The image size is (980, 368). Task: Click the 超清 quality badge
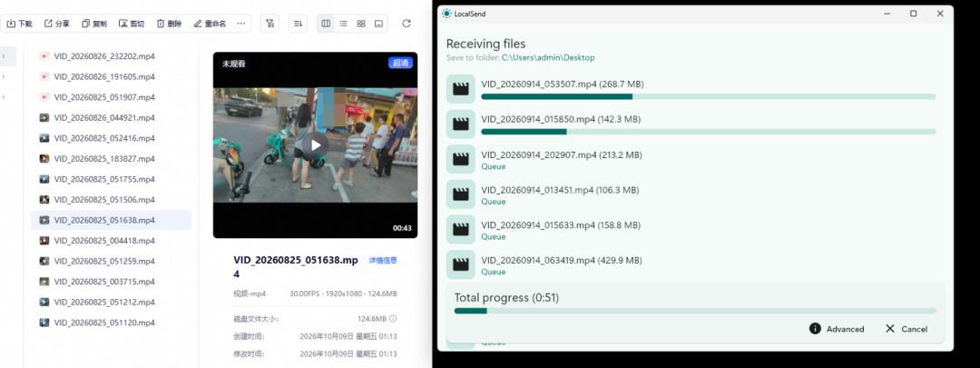tap(401, 64)
